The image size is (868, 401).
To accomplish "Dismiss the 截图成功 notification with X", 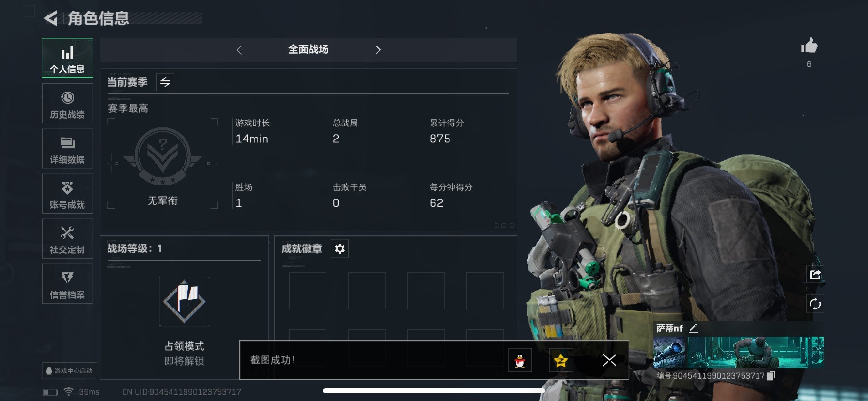I will 609,360.
